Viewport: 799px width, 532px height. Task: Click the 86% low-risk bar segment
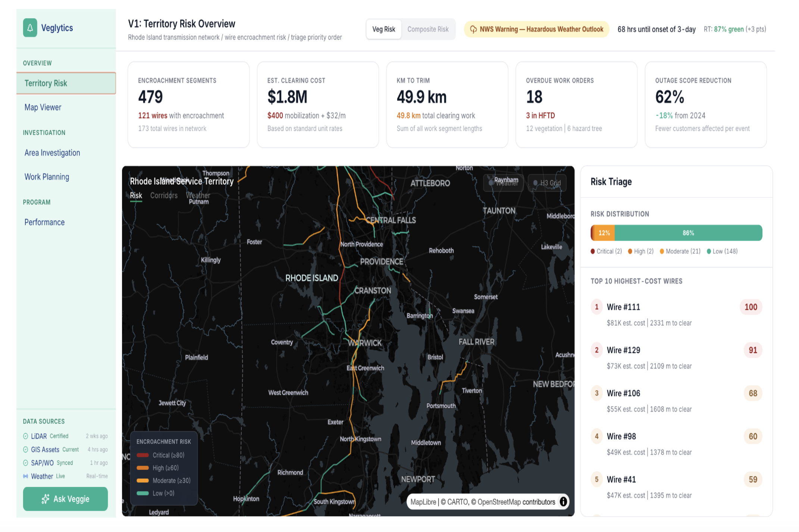click(x=688, y=233)
